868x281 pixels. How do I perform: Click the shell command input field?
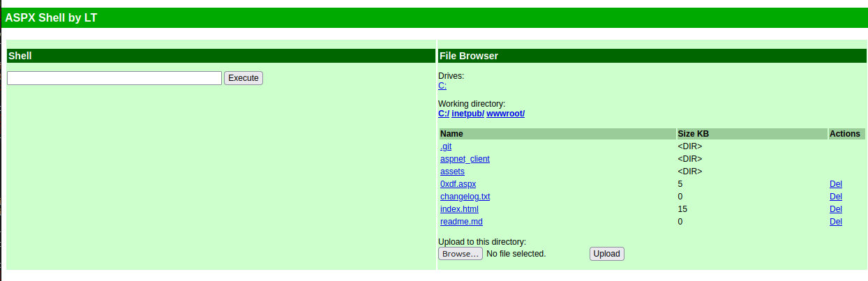[x=114, y=78]
